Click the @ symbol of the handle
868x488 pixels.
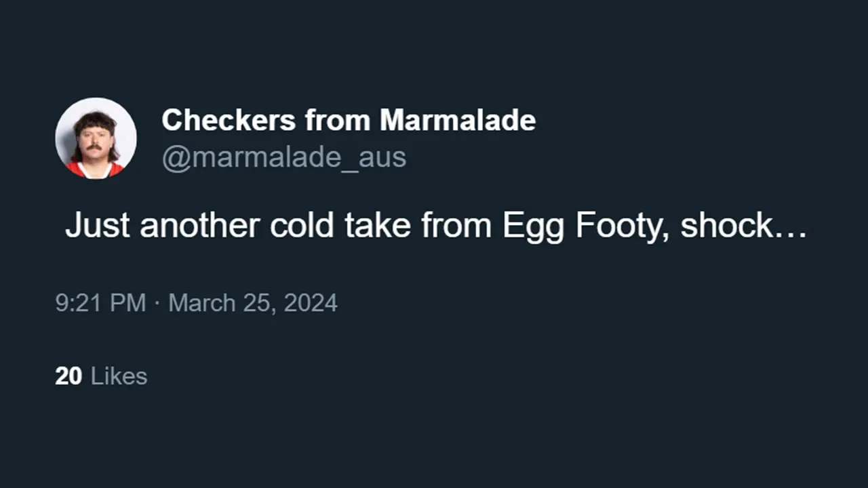pyautogui.click(x=176, y=158)
